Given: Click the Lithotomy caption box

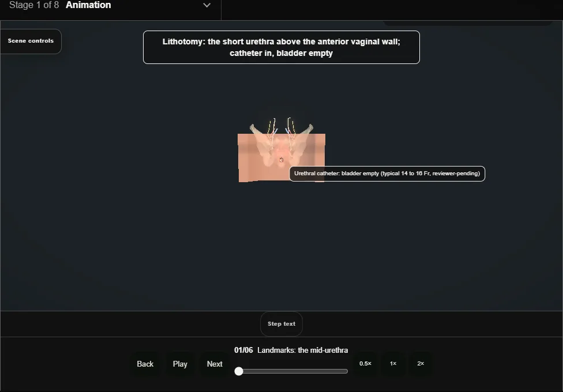Looking at the screenshot, I should [281, 47].
